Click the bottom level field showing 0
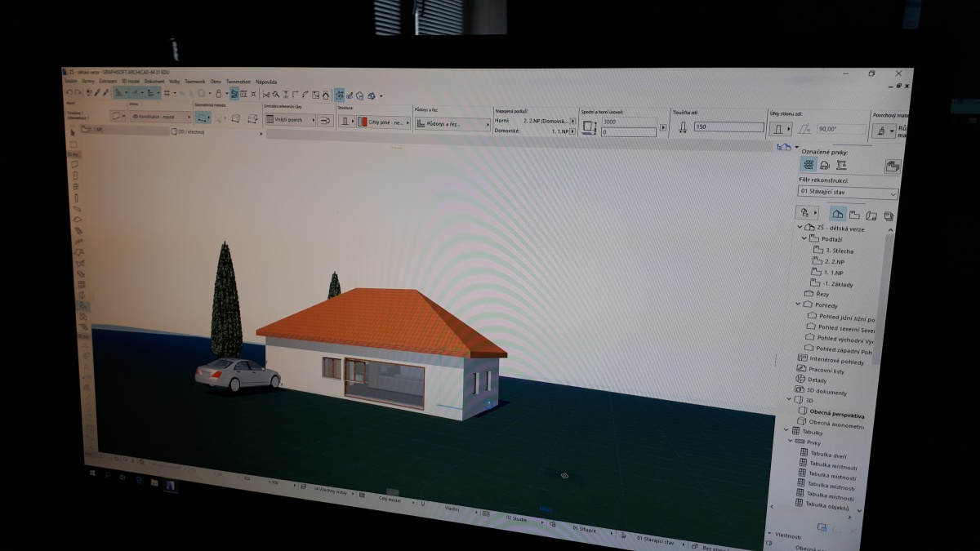The image size is (980, 551). (629, 131)
